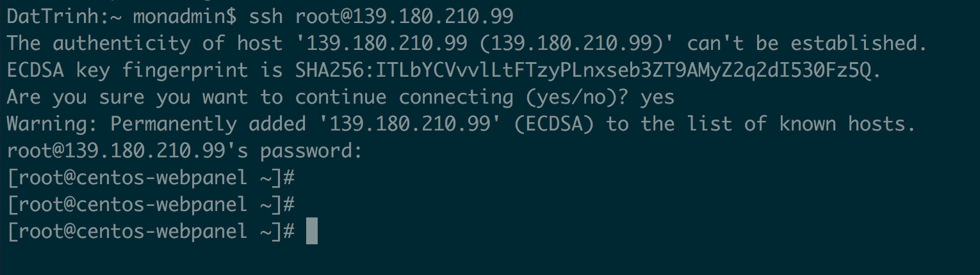Click the word 'Warning:' in the output
The height and width of the screenshot is (275, 980).
coord(53,124)
